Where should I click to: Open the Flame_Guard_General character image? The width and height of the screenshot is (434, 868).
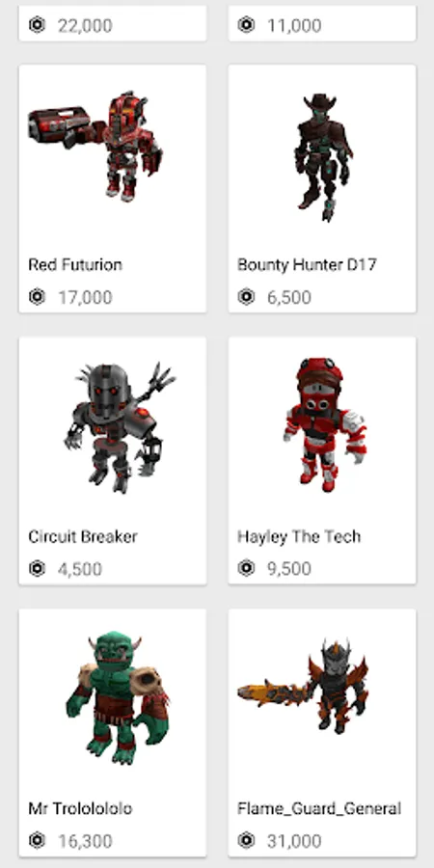(304, 685)
